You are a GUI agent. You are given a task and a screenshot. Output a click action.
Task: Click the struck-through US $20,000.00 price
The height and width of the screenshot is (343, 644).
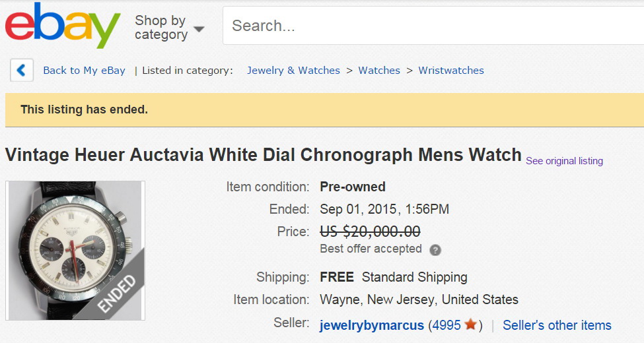point(370,232)
